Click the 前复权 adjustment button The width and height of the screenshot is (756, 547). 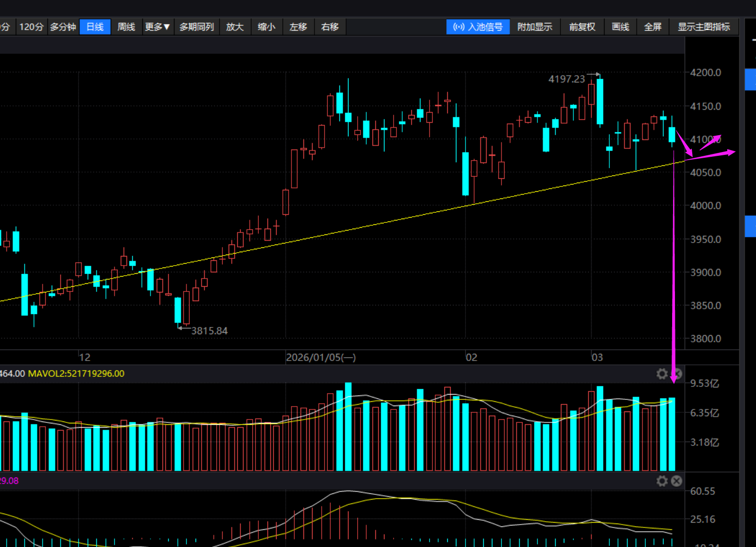582,27
